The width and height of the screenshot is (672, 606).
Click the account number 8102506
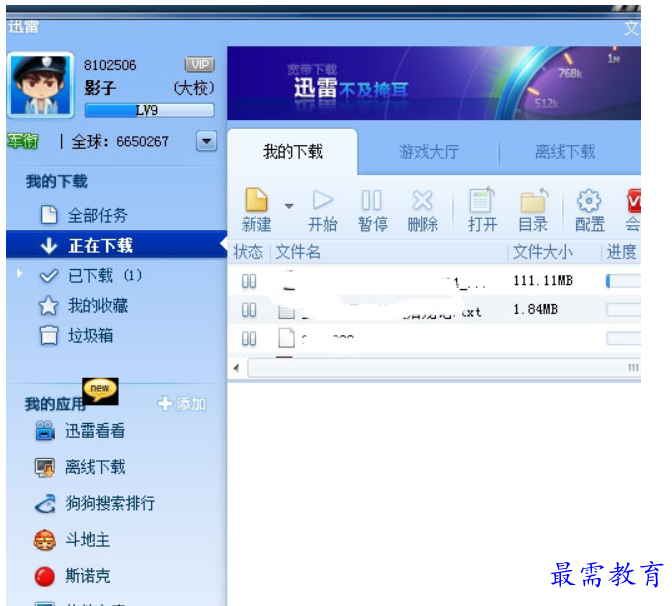click(110, 65)
